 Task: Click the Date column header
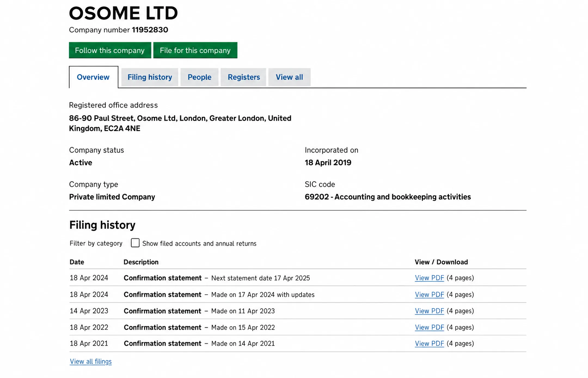pyautogui.click(x=77, y=262)
